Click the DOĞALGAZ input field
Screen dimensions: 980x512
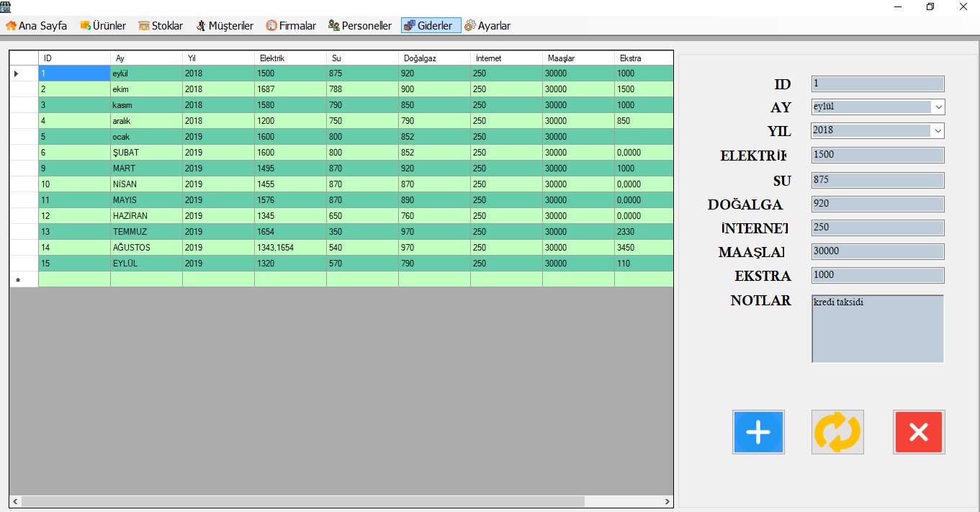[878, 204]
